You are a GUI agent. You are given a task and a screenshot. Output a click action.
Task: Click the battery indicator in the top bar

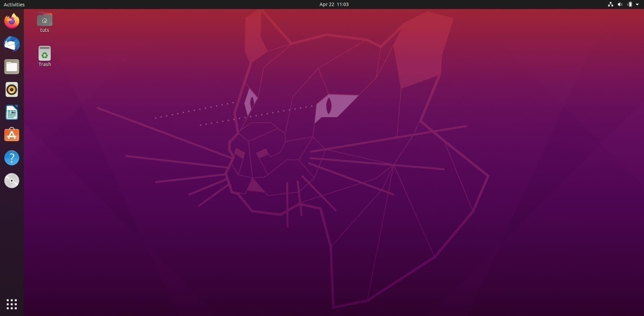pyautogui.click(x=630, y=4)
